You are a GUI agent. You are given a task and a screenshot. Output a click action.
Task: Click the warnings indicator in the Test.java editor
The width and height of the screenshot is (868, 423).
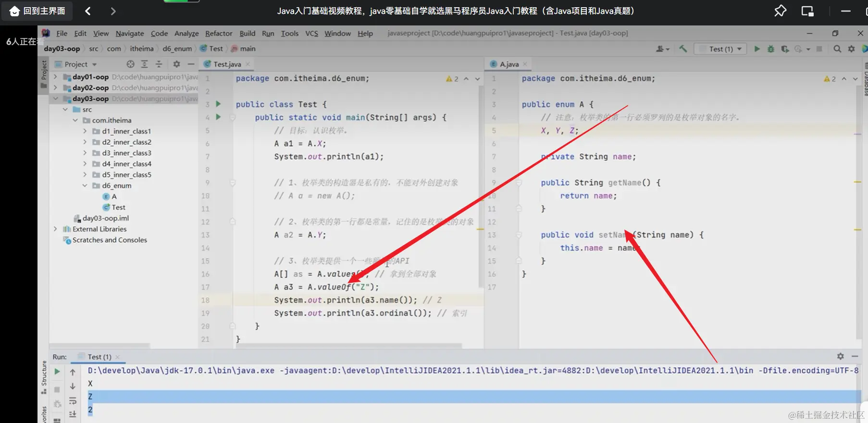click(452, 79)
